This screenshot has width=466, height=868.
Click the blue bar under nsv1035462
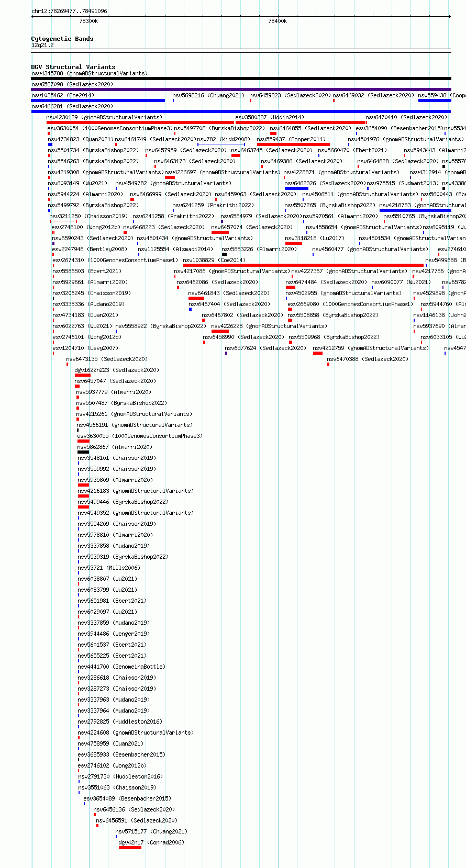tap(98, 100)
